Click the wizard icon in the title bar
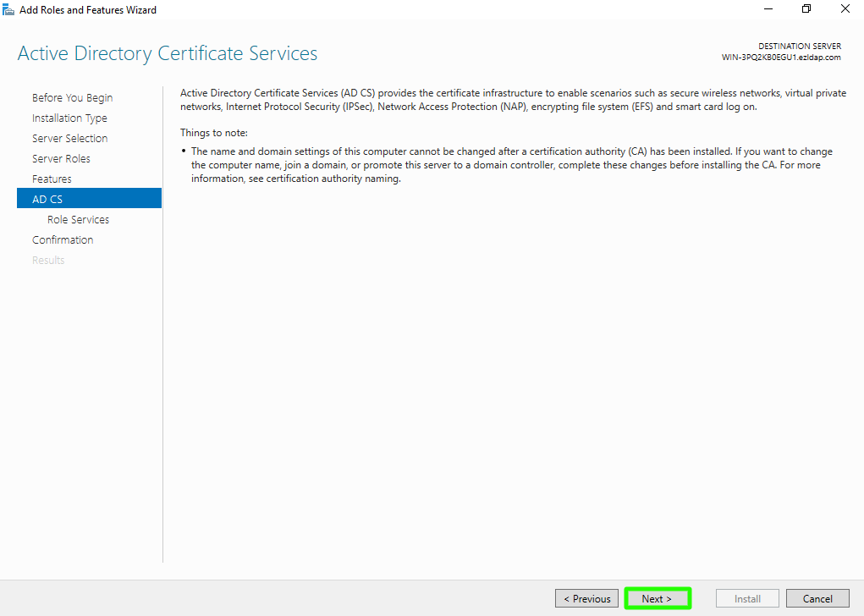 (9, 9)
